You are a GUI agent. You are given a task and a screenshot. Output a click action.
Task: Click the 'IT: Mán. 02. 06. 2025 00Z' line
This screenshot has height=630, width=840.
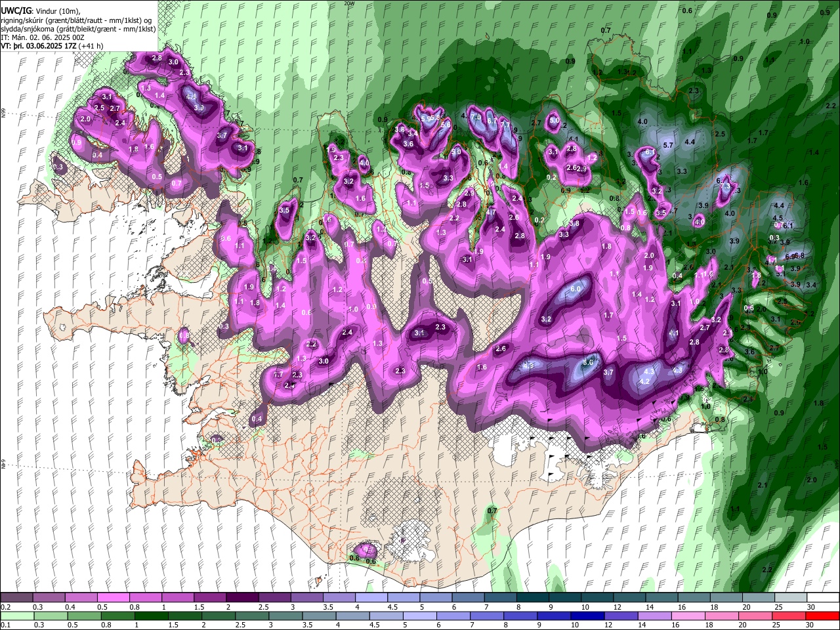point(43,38)
